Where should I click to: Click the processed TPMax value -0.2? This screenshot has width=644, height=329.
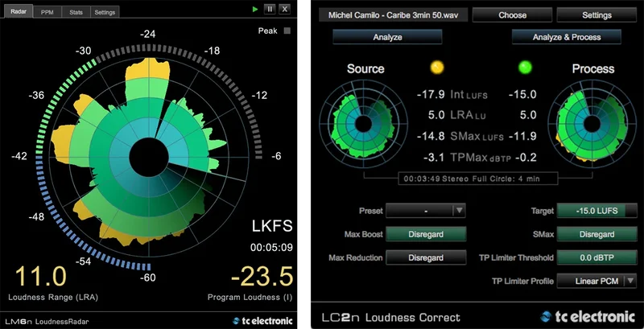(x=525, y=158)
